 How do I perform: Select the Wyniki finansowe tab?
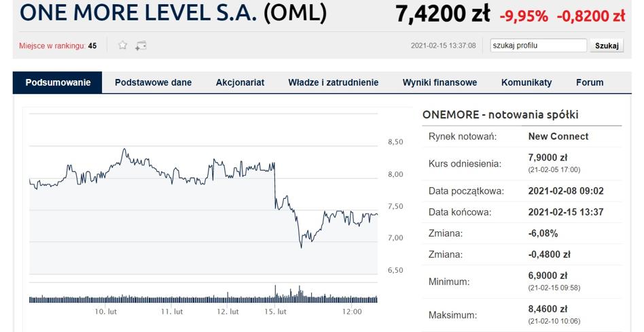coord(440,82)
